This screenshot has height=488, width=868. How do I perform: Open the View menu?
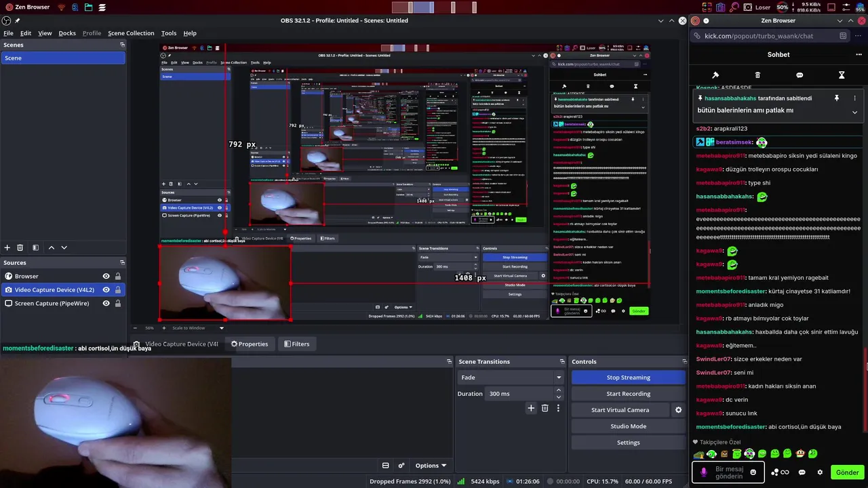click(x=45, y=33)
